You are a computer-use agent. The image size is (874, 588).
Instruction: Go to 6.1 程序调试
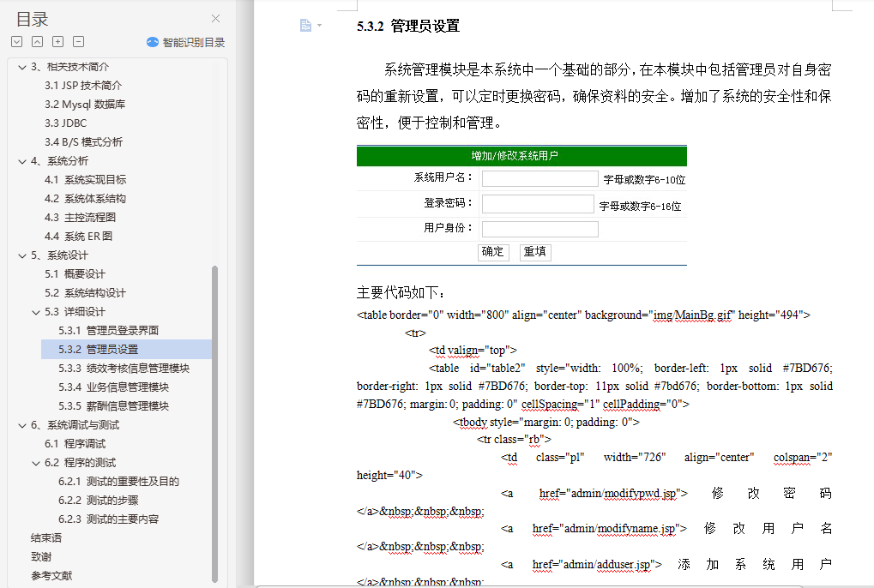tap(75, 444)
